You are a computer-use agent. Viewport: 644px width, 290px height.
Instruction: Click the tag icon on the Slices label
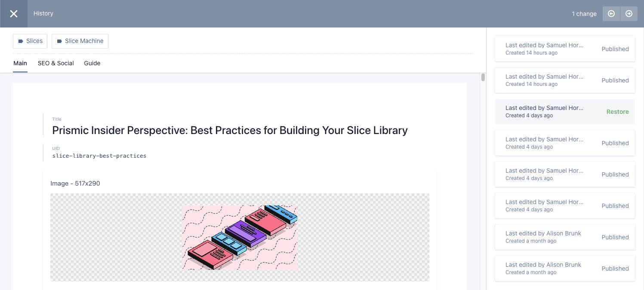pyautogui.click(x=21, y=41)
